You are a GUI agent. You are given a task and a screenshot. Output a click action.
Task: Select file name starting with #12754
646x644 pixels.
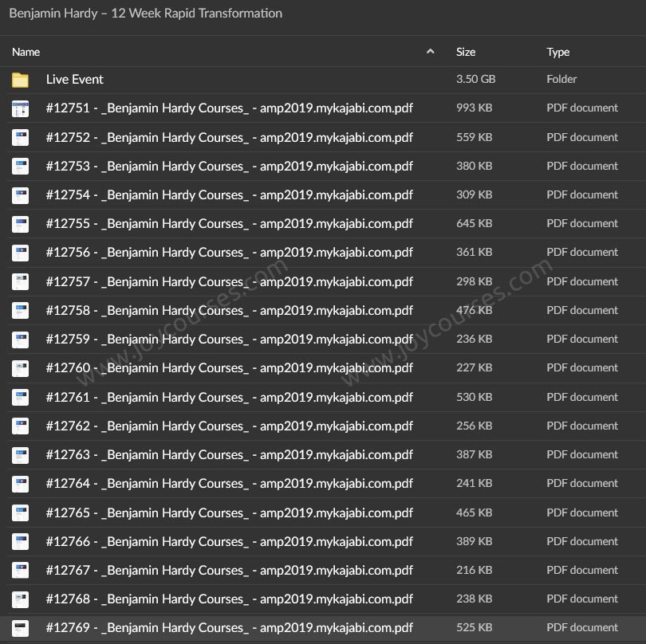[x=230, y=195]
